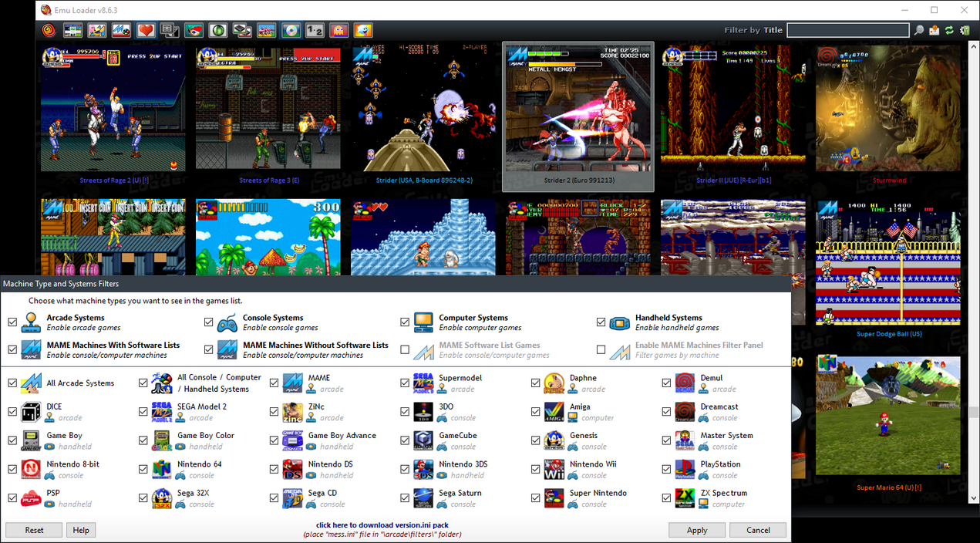Uncheck the Game Boy Advance checkbox
980x543 pixels.
tap(274, 441)
